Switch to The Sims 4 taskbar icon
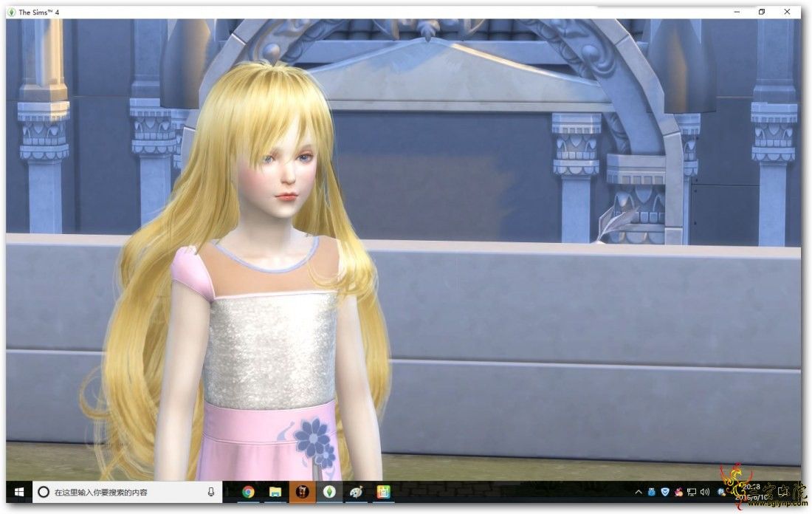Viewport: 812px width, 514px height. (x=329, y=492)
